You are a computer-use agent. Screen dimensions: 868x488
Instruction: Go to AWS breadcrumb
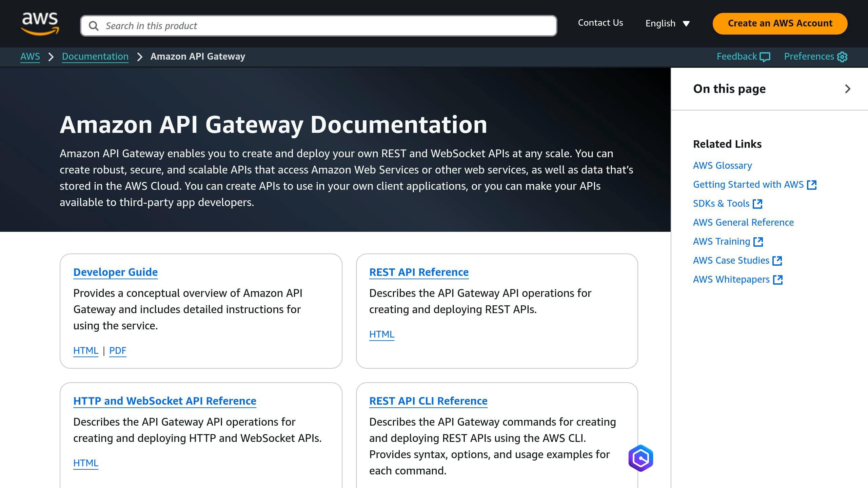[30, 57]
